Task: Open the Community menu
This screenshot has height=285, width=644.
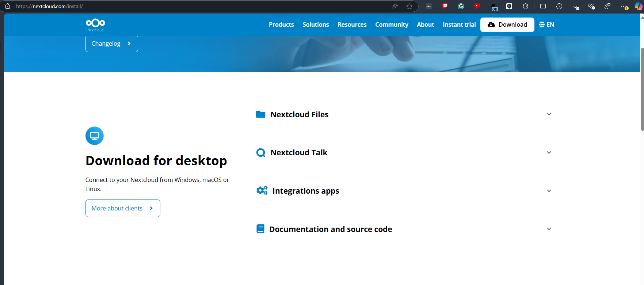Action: (392, 24)
